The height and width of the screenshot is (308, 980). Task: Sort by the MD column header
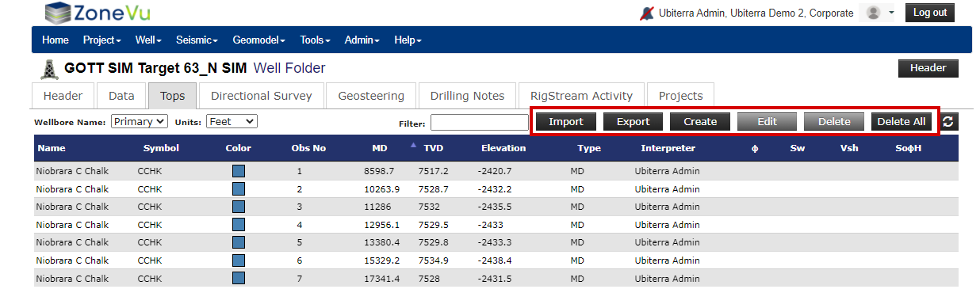[x=379, y=148]
